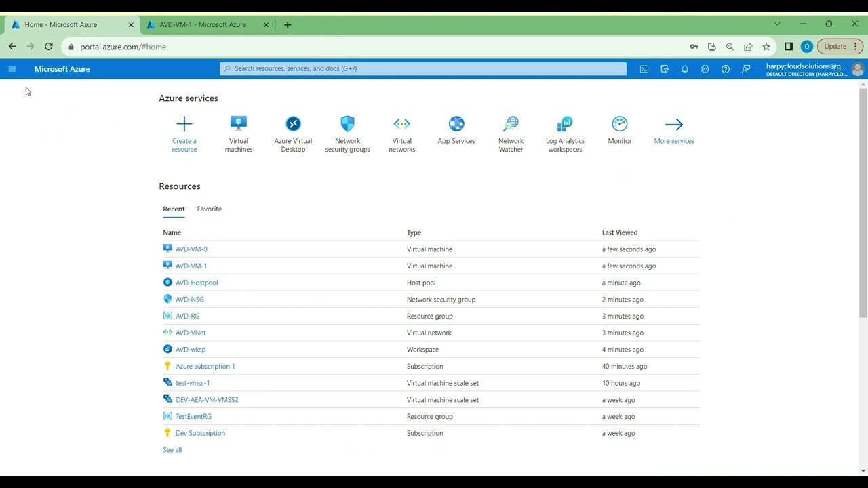Click the Type column header
Viewport: 868px width, 488px height.
(414, 232)
